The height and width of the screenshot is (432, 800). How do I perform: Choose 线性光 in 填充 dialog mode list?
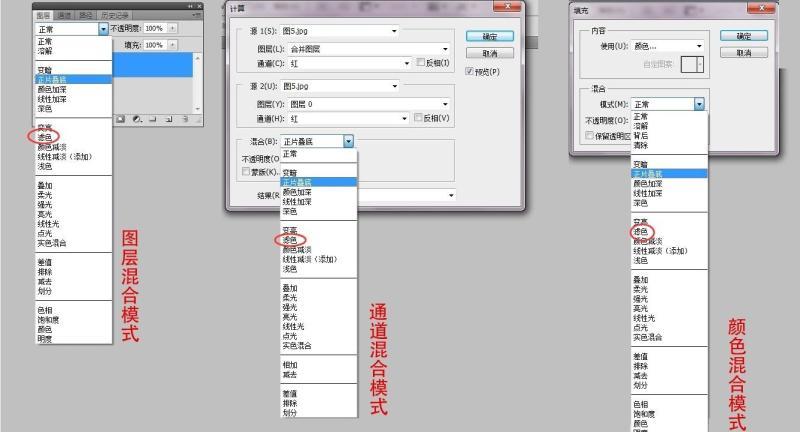pyautogui.click(x=644, y=318)
